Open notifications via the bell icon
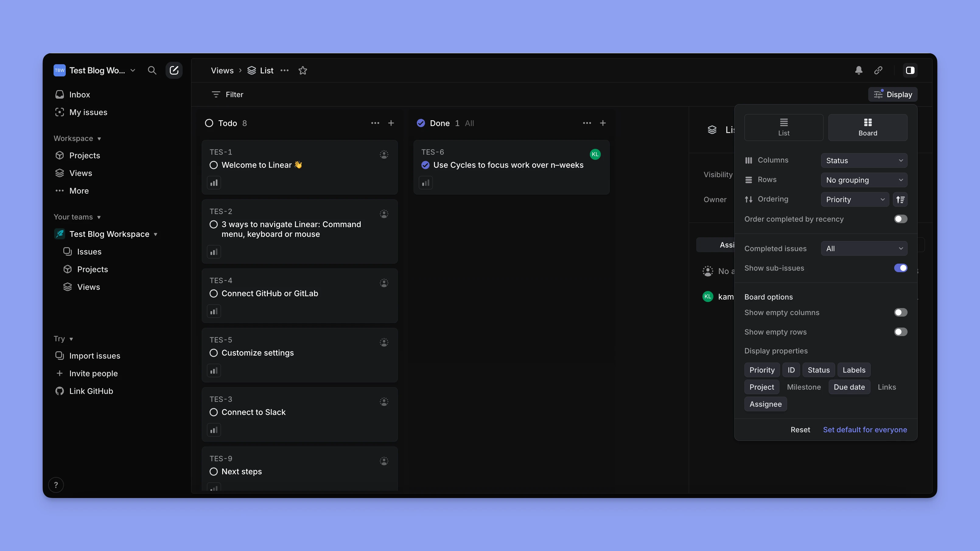This screenshot has height=551, width=980. tap(859, 70)
